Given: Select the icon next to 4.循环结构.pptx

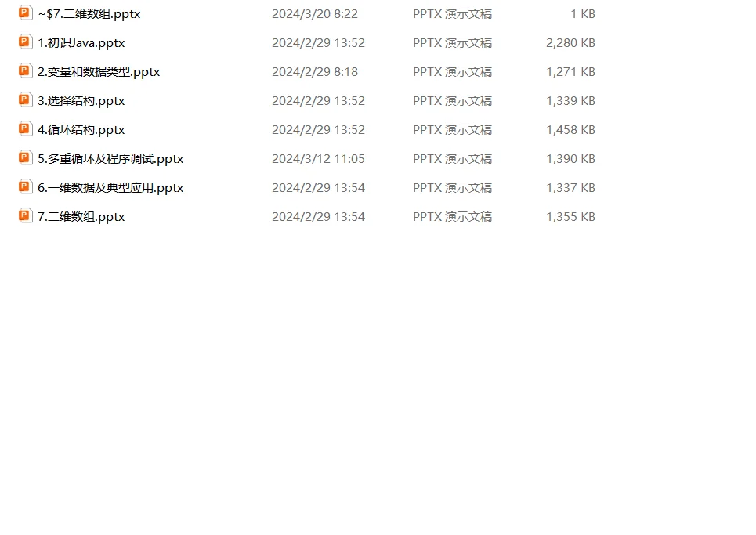Looking at the screenshot, I should click(25, 128).
